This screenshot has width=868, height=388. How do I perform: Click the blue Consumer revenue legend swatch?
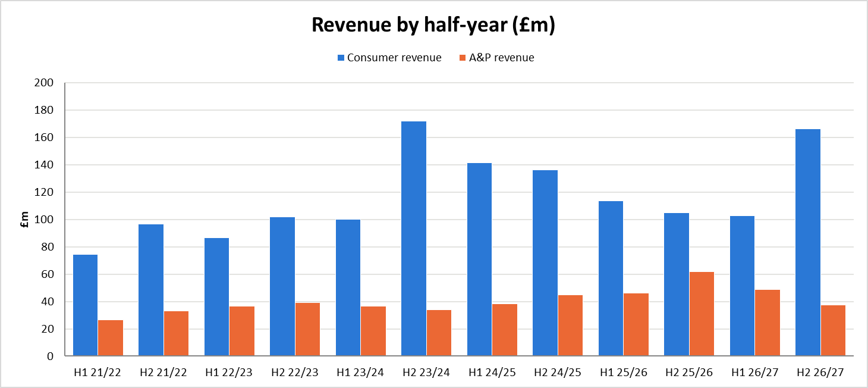coord(341,58)
